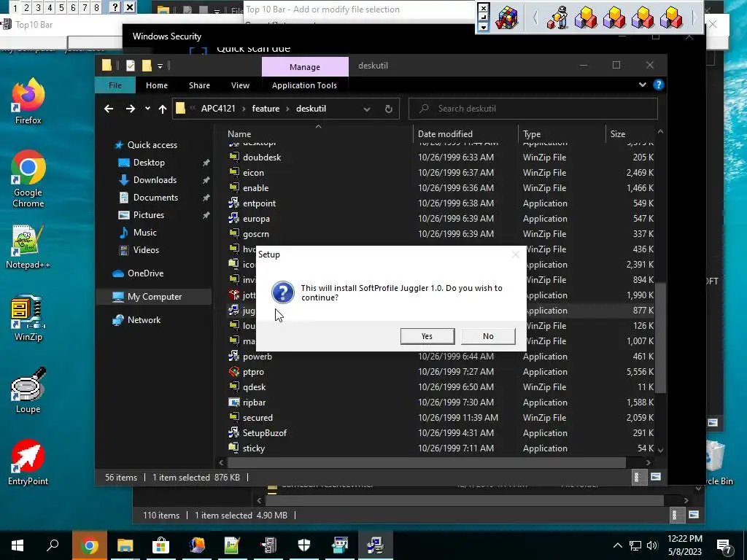The height and width of the screenshot is (560, 747).
Task: Open the Notepad++ desktop shortcut
Action: (x=28, y=246)
